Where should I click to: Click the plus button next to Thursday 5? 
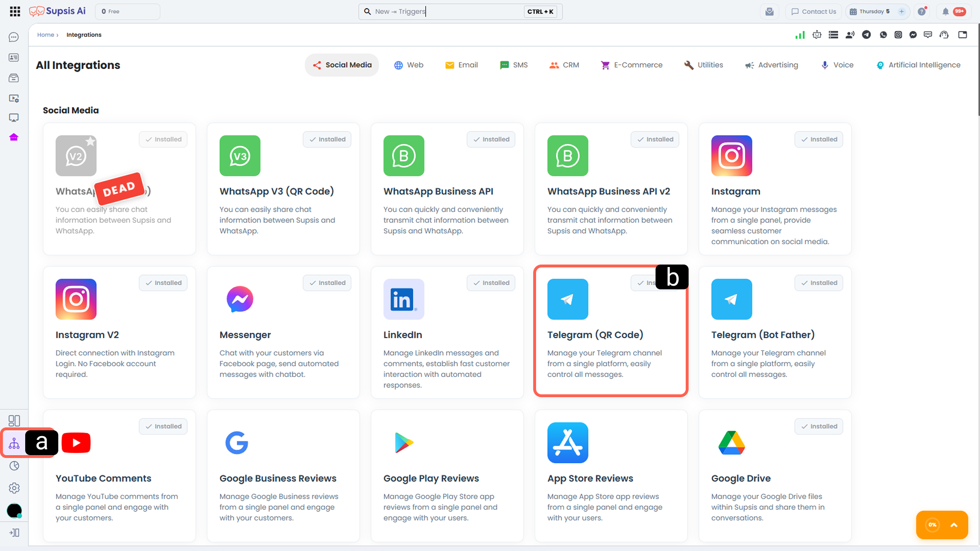[x=901, y=12]
